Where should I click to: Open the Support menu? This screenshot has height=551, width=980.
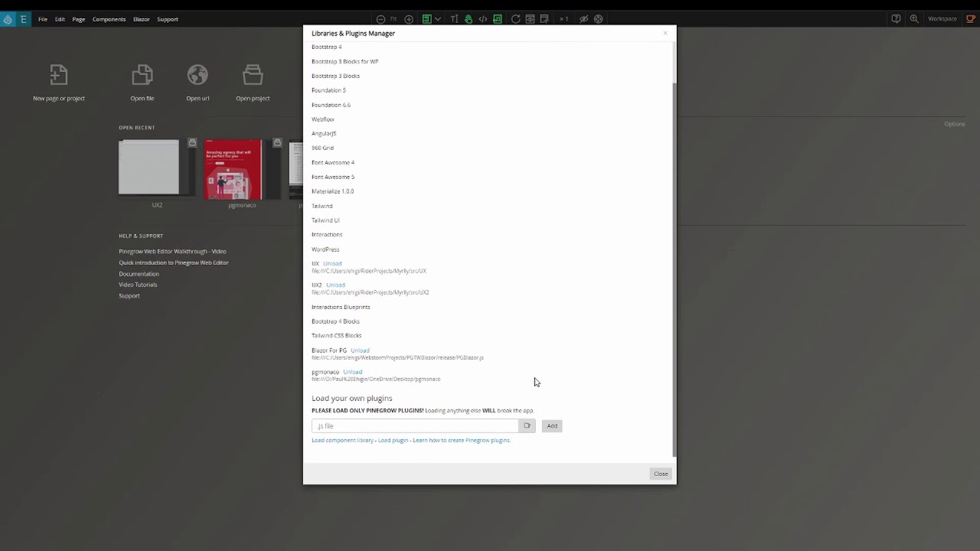click(x=168, y=19)
